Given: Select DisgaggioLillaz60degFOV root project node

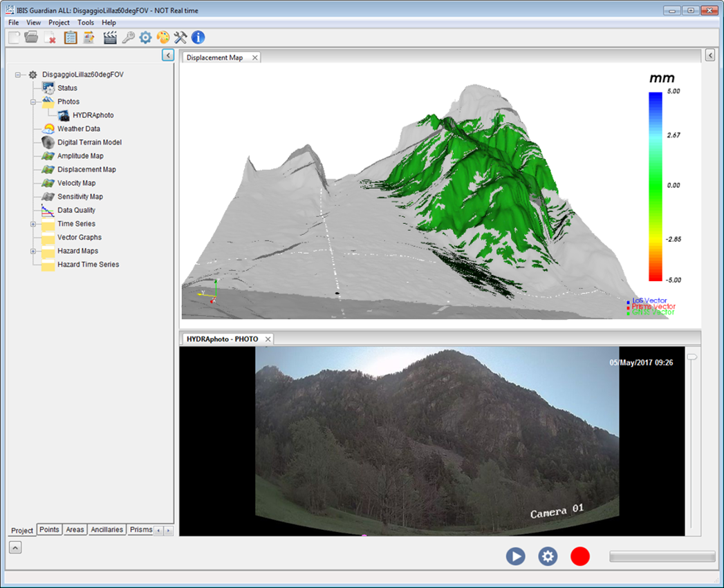Looking at the screenshot, I should point(83,75).
